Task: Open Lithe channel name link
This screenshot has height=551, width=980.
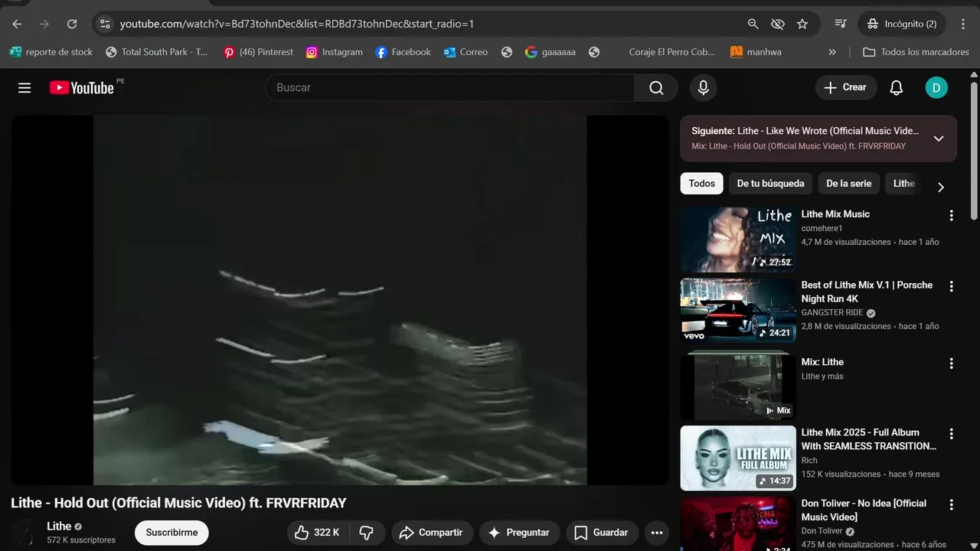Action: point(59,526)
